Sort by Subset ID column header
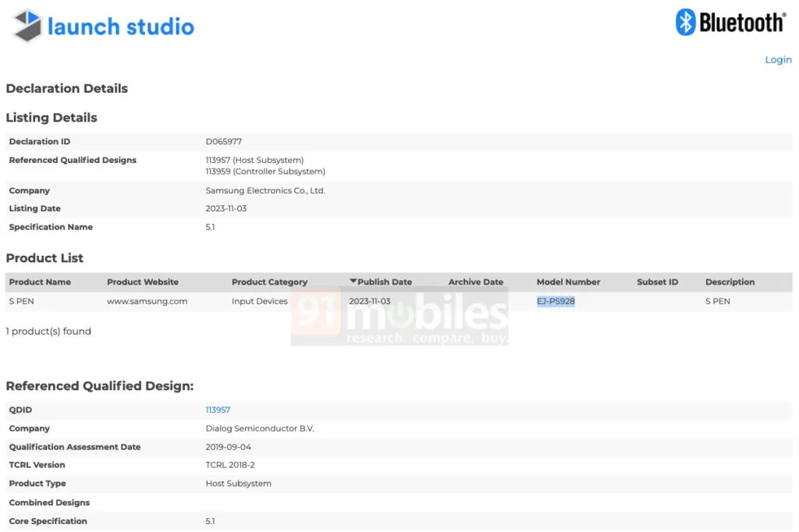The height and width of the screenshot is (532, 799). point(657,282)
